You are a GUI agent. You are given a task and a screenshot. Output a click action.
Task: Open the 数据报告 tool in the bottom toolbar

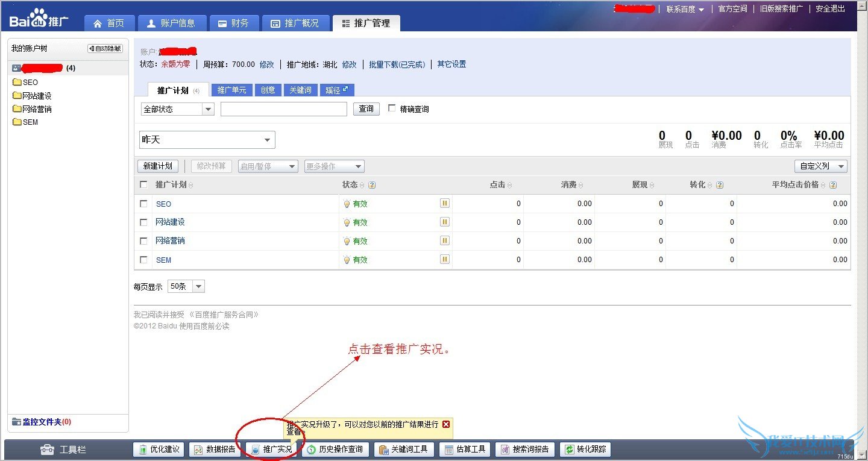point(215,450)
